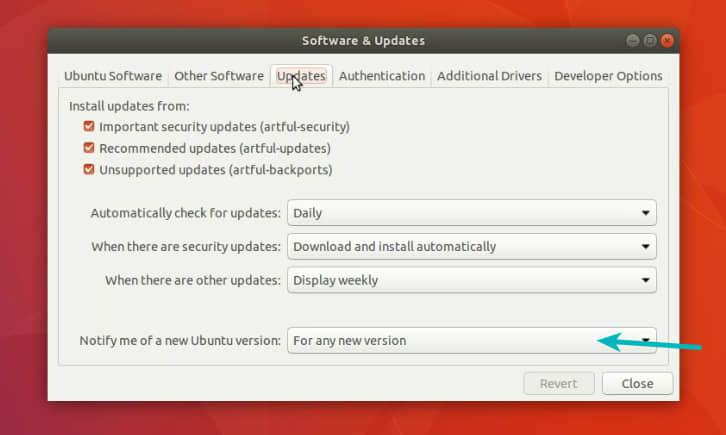Open the security updates action dropdown
The image size is (726, 435).
[x=471, y=247]
